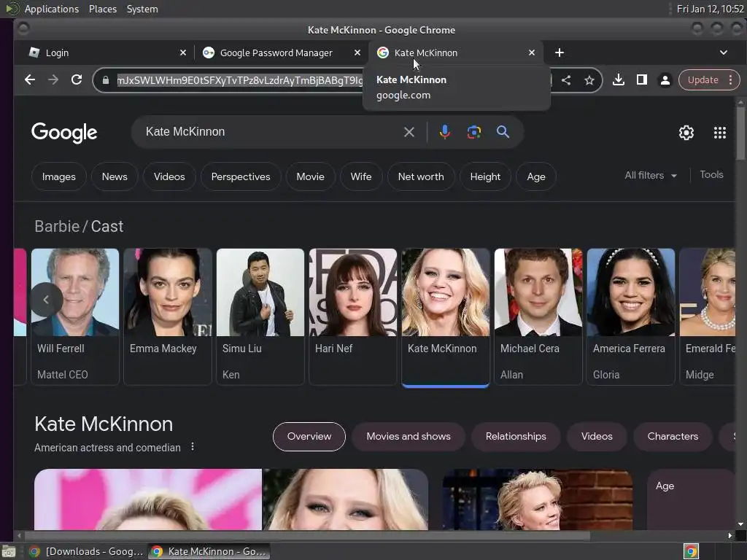The height and width of the screenshot is (560, 747).
Task: Click the Chrome icon in system tray
Action: click(691, 551)
